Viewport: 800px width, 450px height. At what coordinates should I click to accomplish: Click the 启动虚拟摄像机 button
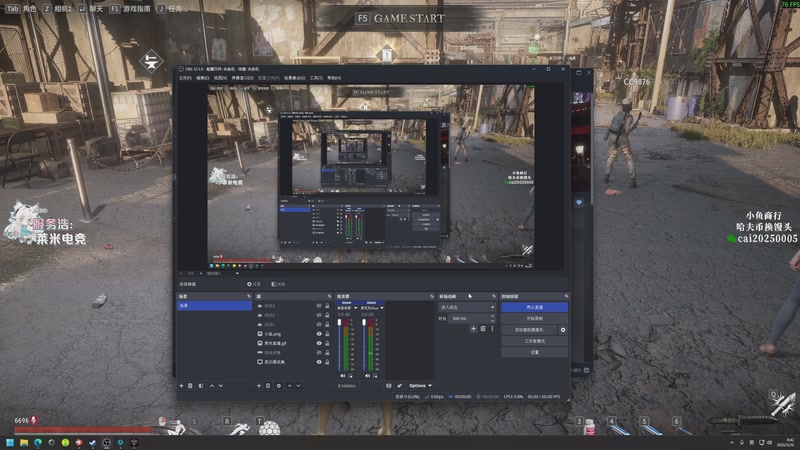[x=529, y=330]
